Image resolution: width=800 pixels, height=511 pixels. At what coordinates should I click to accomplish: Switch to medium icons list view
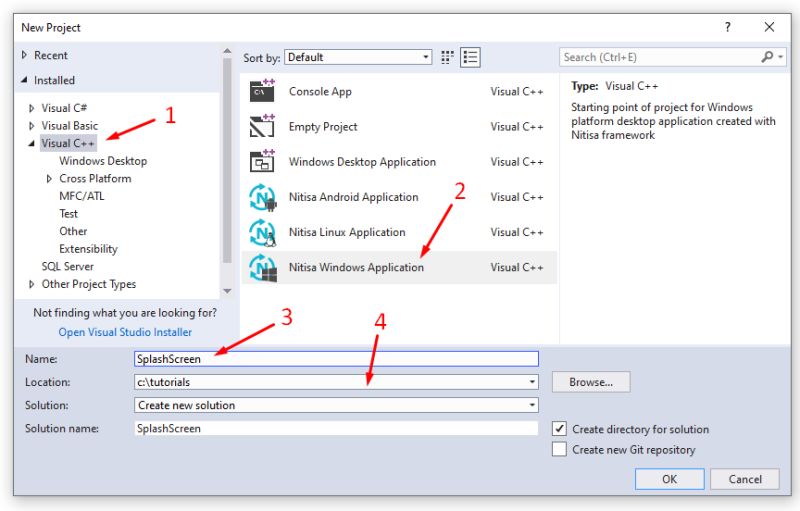pyautogui.click(x=470, y=57)
